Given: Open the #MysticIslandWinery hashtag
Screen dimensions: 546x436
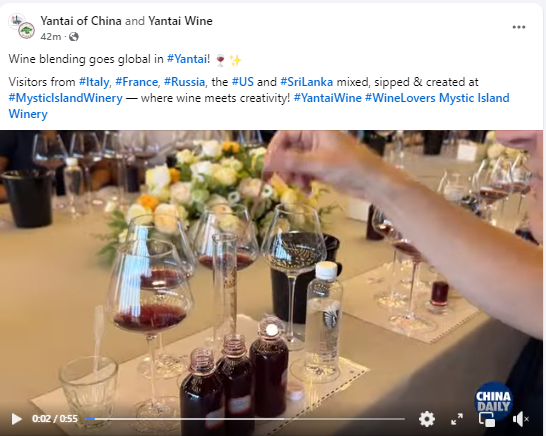Looking at the screenshot, I should coord(65,98).
